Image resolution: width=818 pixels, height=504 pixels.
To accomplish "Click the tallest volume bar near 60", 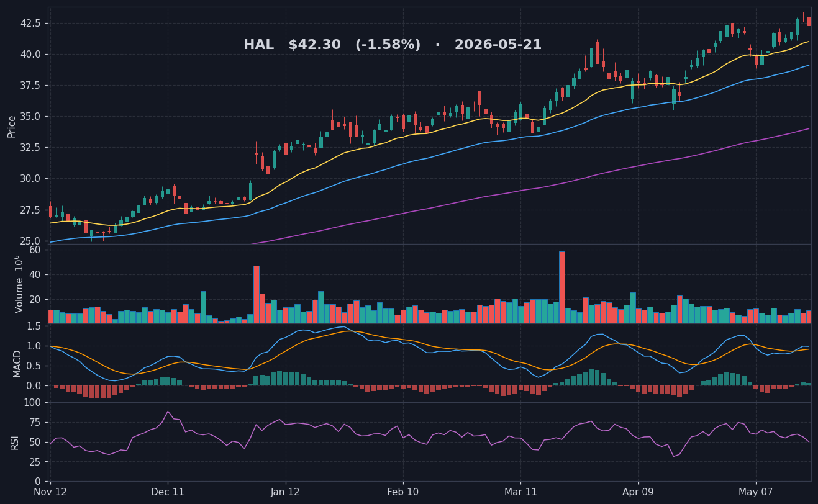I will point(562,287).
